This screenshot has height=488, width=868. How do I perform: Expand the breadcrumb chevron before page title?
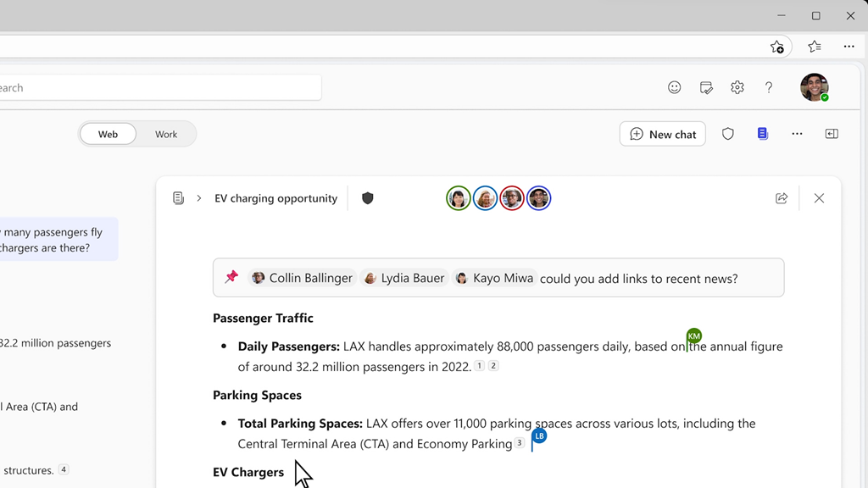click(x=199, y=198)
